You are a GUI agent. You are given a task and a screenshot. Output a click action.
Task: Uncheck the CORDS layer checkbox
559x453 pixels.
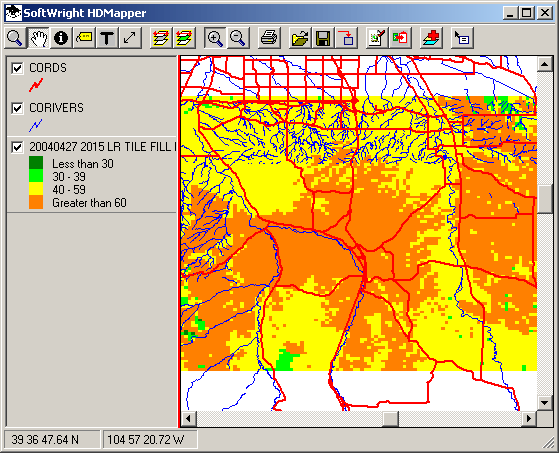point(17,68)
